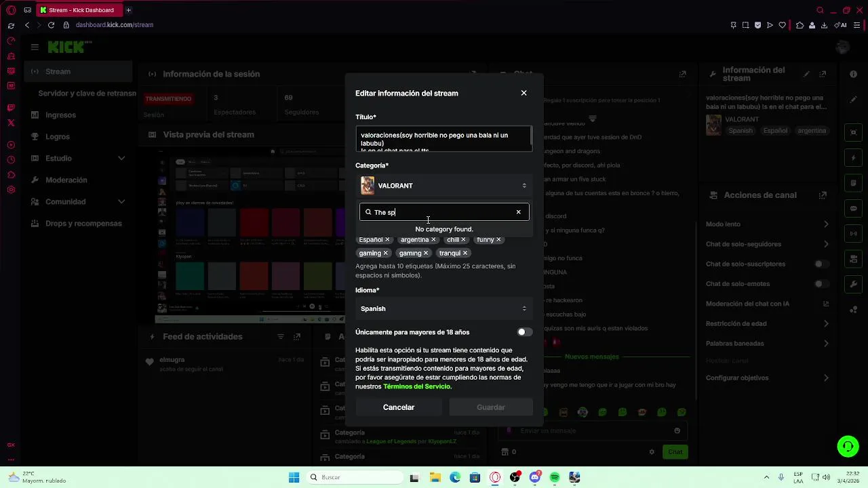Click the Chat send button
Image resolution: width=868 pixels, height=488 pixels.
[x=675, y=451]
